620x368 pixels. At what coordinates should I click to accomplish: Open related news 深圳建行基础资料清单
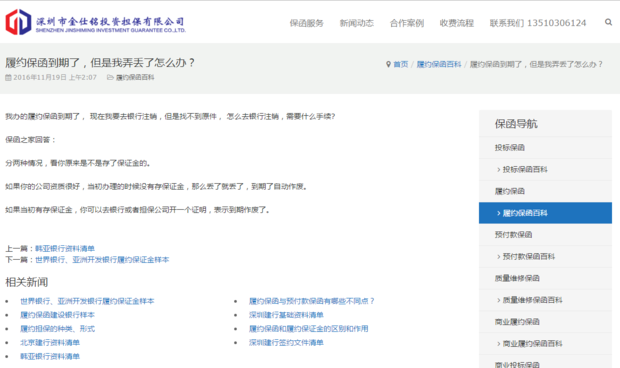(286, 315)
